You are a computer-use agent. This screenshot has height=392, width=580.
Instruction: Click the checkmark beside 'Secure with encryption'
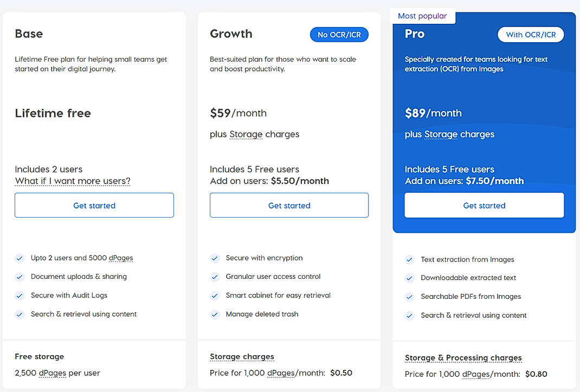[x=215, y=258]
